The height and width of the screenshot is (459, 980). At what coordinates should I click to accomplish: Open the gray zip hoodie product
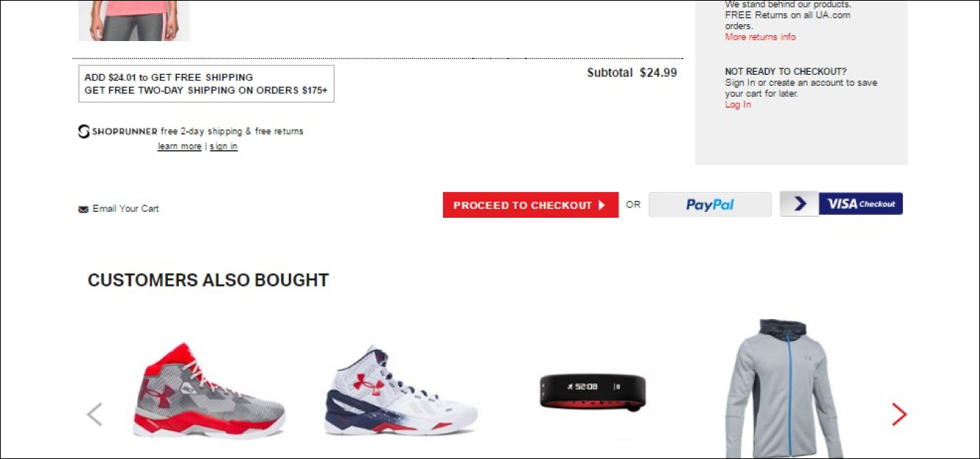(x=785, y=389)
